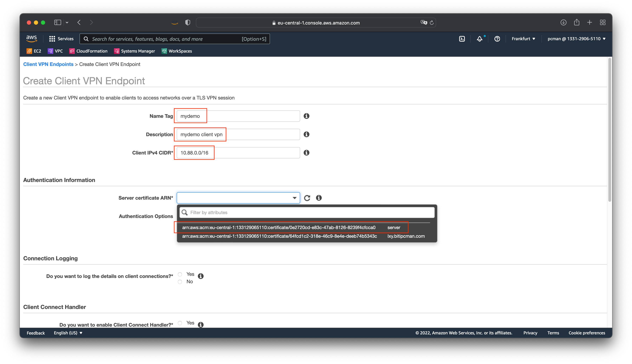Click the AWS logo home icon
Image resolution: width=632 pixels, height=364 pixels.
32,38
